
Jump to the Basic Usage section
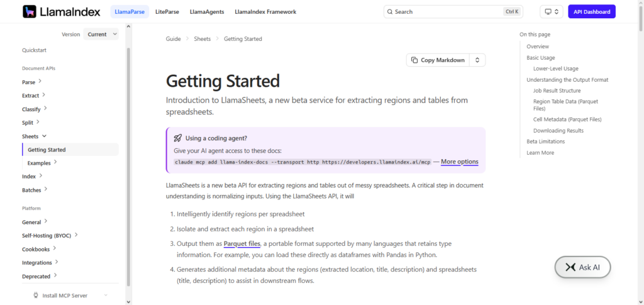tap(540, 58)
